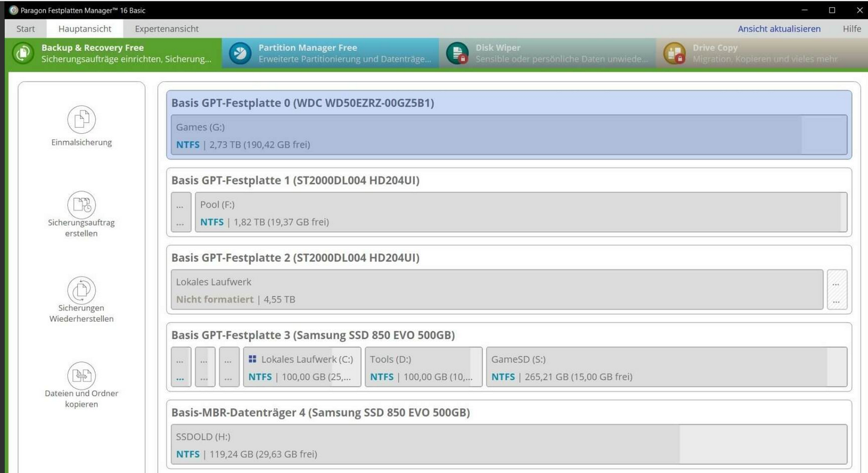Click the Backup & Recovery Free icon
This screenshot has height=473, width=868.
(23, 53)
